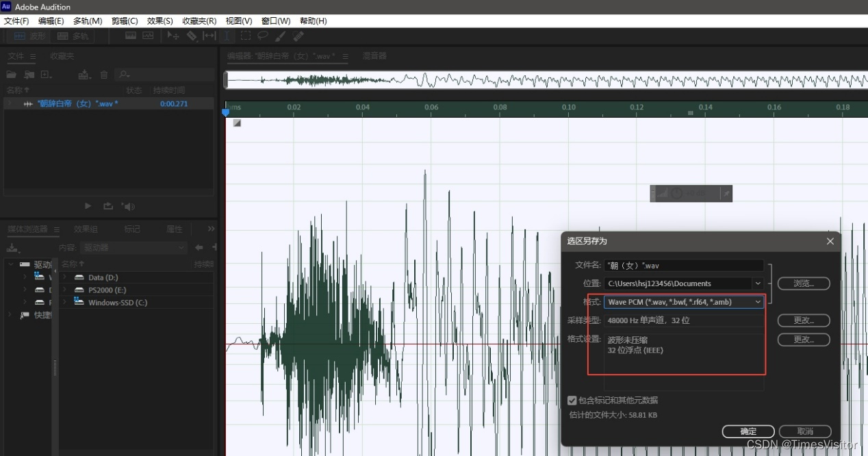Select the Time Selection tool
This screenshot has width=868, height=456.
[227, 36]
